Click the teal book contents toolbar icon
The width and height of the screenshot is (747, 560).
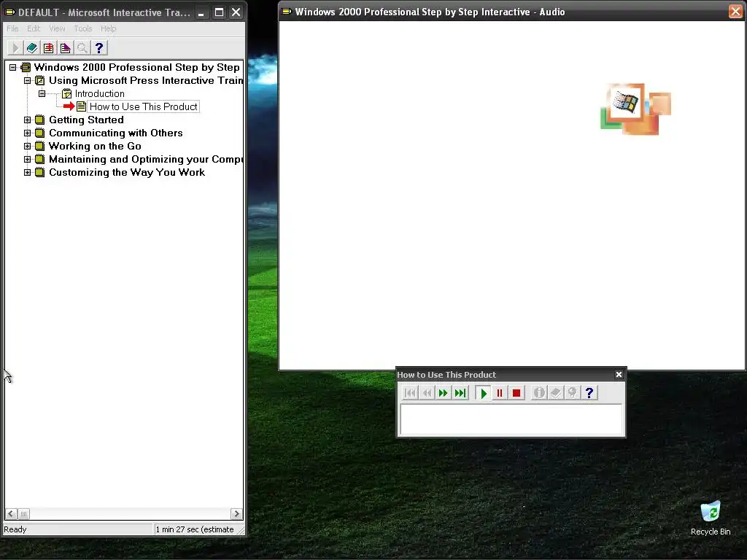click(x=32, y=47)
